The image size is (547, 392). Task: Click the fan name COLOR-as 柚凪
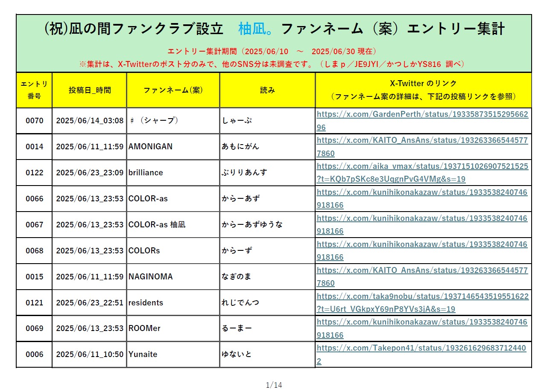(157, 225)
